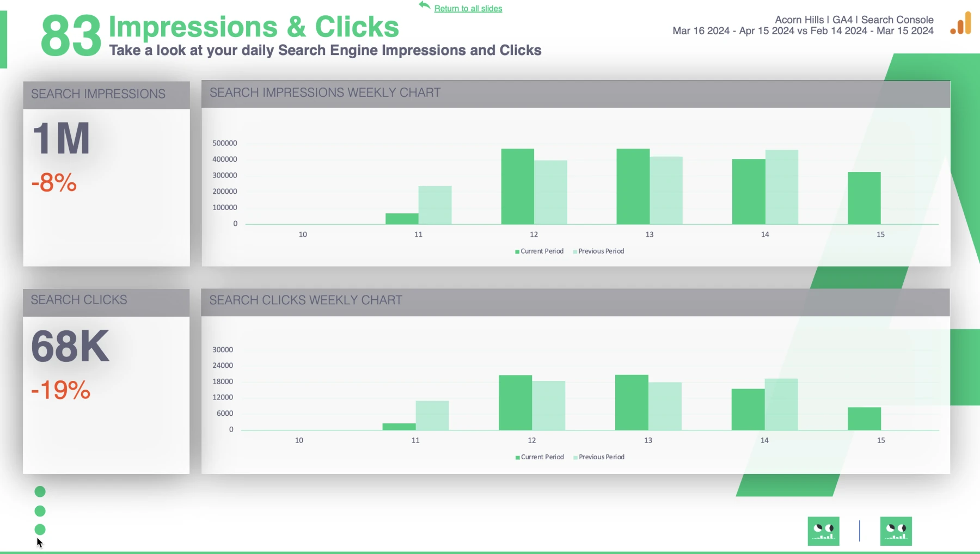Click the third green navigation dot
Screen dimensions: 980x554
[40, 530]
